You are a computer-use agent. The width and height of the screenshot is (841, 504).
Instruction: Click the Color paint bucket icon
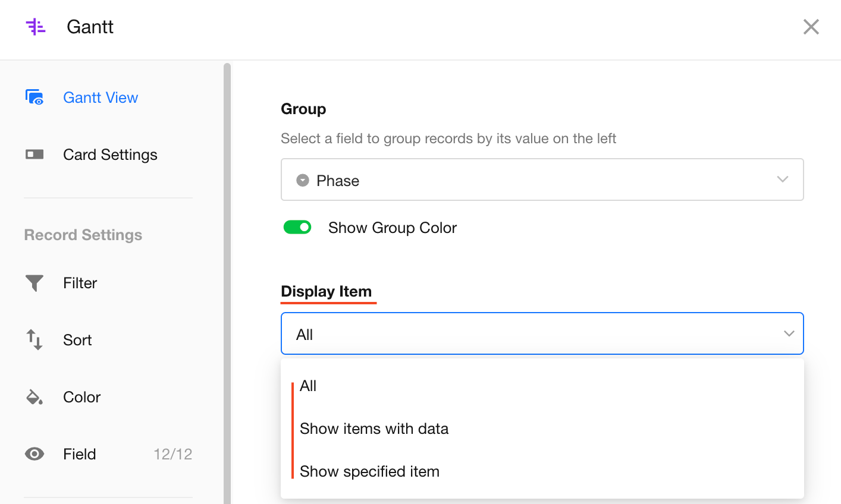point(34,397)
